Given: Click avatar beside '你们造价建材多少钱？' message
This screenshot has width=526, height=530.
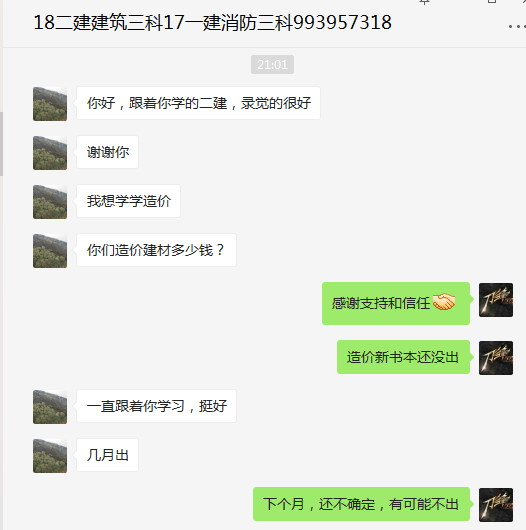Looking at the screenshot, I should click(x=50, y=251).
